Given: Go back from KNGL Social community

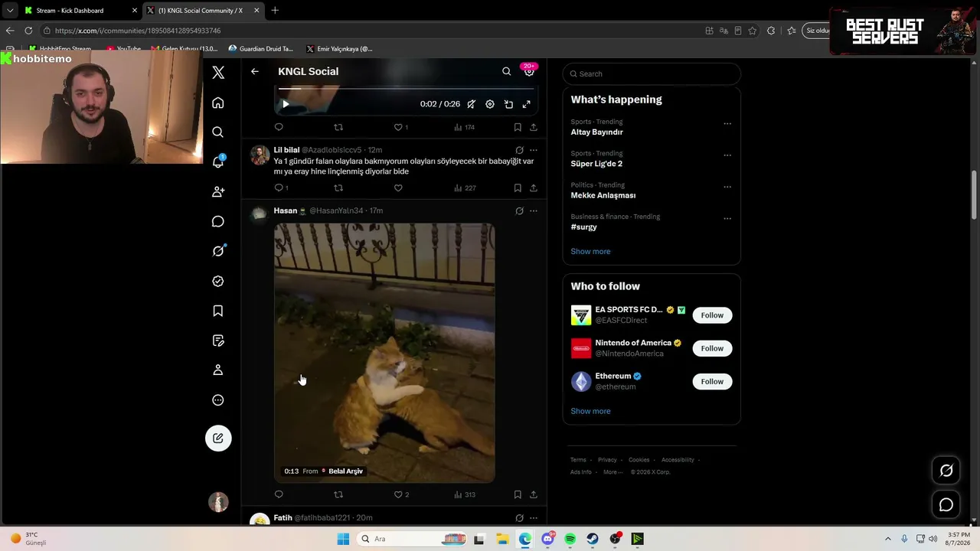Looking at the screenshot, I should coord(255,71).
